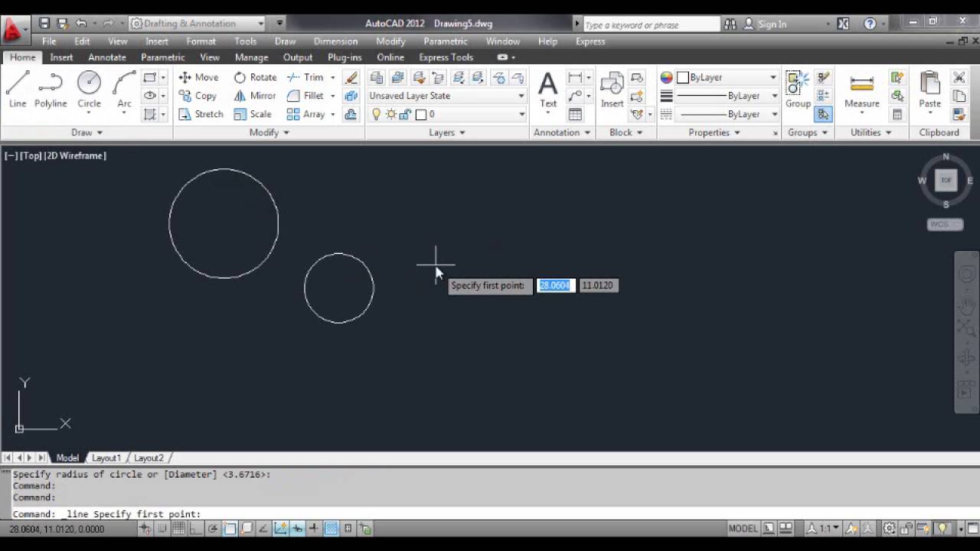
Task: Select the Polyline tool
Action: (51, 90)
